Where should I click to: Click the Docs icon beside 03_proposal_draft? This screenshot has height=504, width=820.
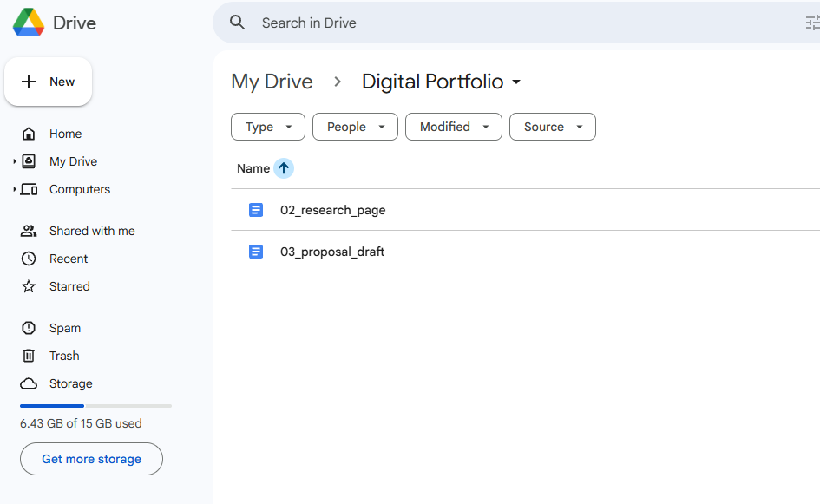click(x=256, y=252)
